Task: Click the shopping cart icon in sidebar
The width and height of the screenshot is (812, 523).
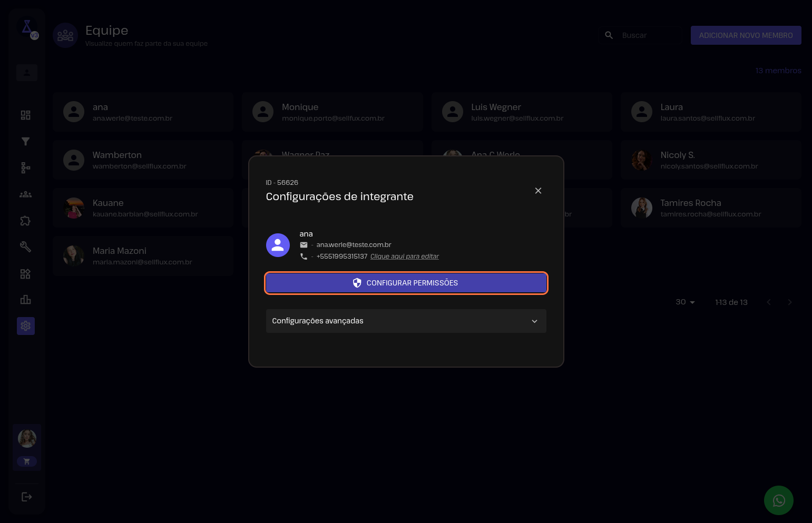Action: [27, 461]
